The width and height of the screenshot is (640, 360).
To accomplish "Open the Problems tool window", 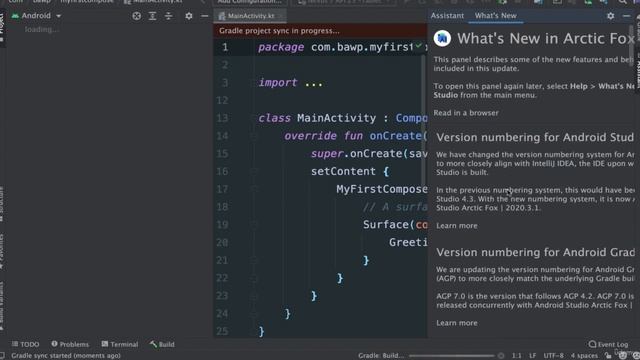I will click(x=70, y=344).
